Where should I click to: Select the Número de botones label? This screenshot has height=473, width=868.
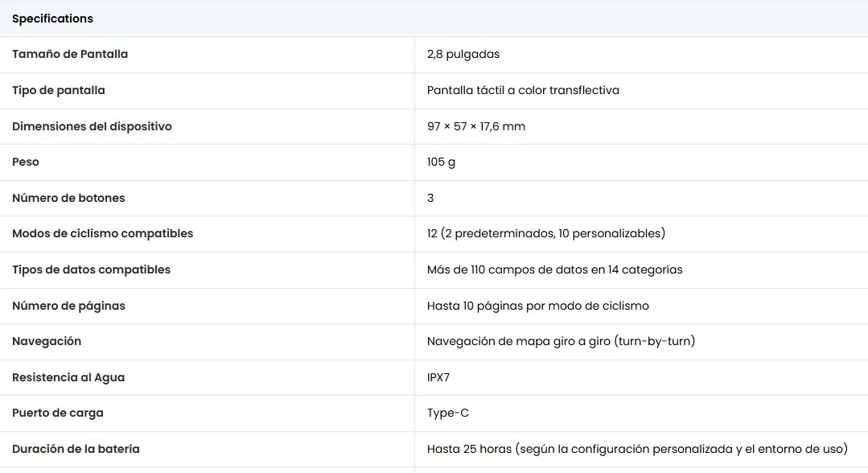(68, 198)
